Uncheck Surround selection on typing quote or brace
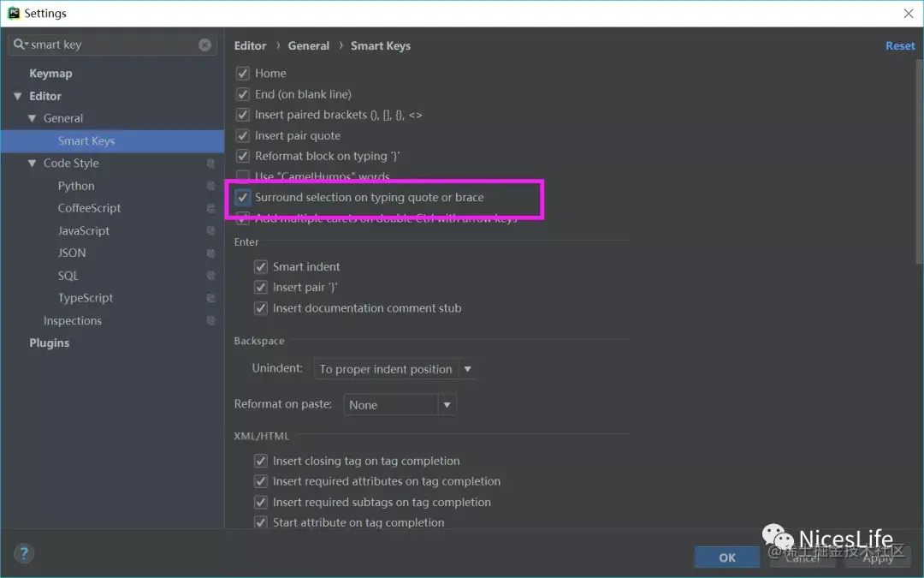 tap(242, 197)
